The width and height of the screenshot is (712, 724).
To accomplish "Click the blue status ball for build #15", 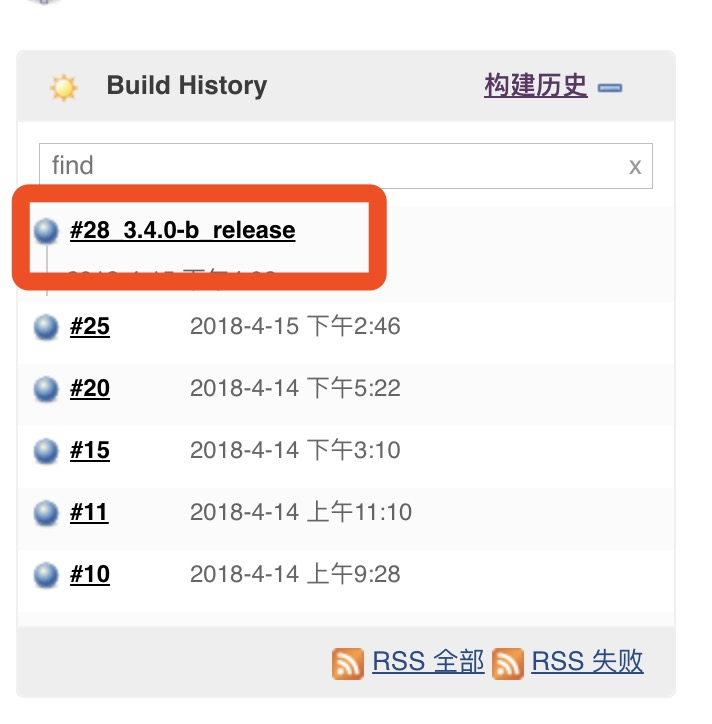I will pyautogui.click(x=46, y=451).
